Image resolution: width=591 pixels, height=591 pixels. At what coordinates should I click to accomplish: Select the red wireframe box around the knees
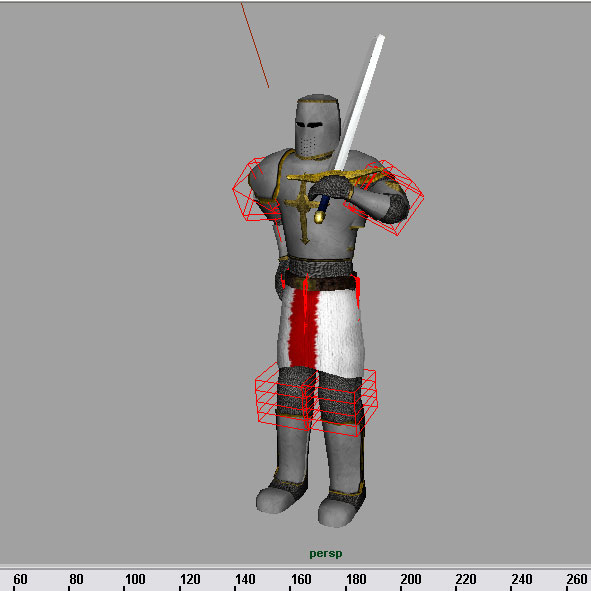click(316, 400)
